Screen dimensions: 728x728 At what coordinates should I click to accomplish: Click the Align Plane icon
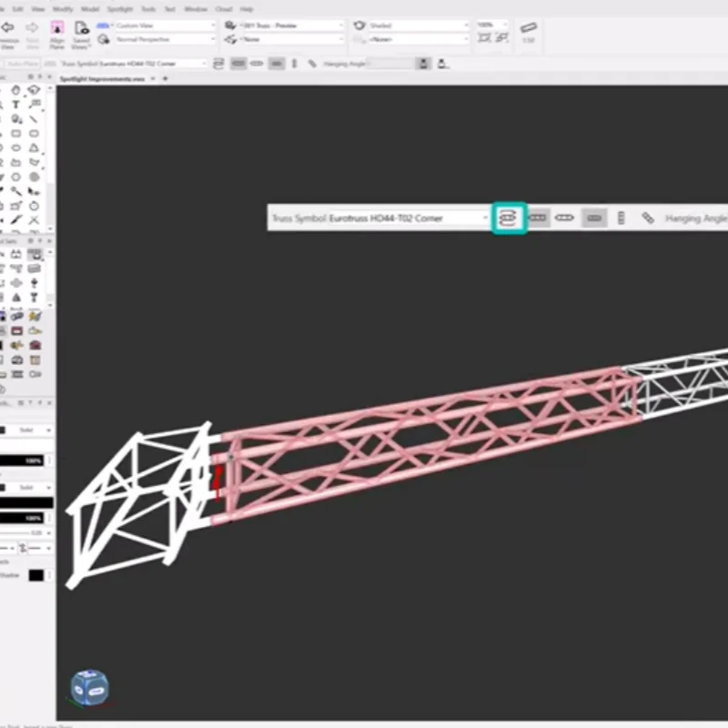tap(57, 28)
